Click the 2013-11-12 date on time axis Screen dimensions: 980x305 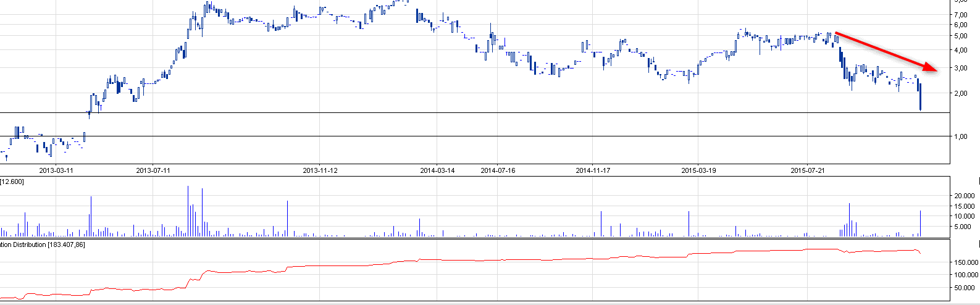320,170
